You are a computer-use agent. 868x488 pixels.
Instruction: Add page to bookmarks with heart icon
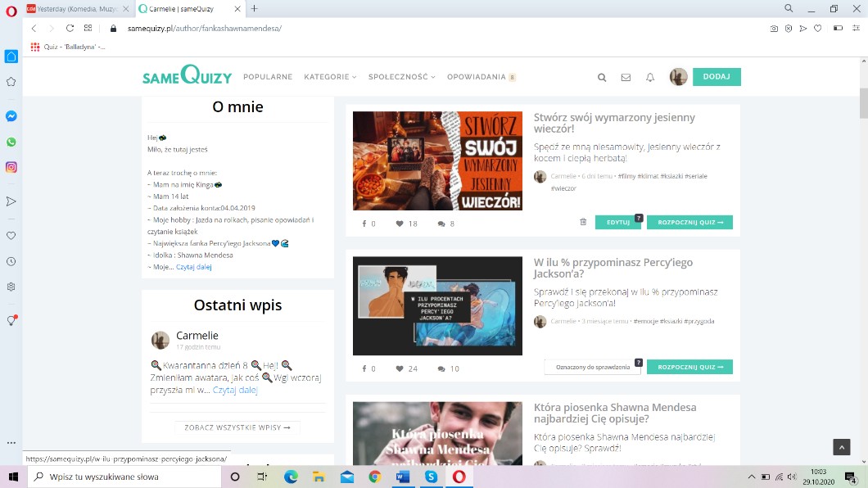[x=817, y=28]
